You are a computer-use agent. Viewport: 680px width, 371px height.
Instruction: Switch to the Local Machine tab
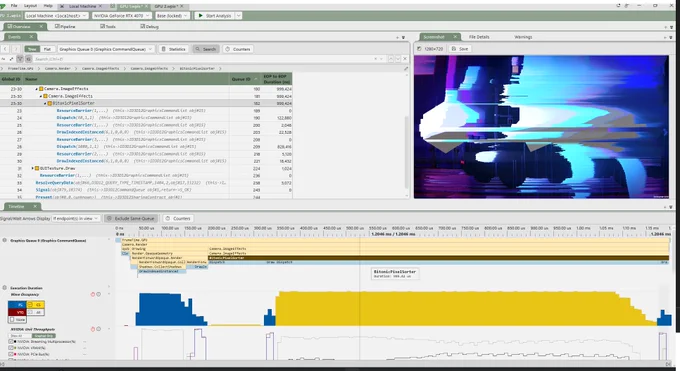(82, 6)
